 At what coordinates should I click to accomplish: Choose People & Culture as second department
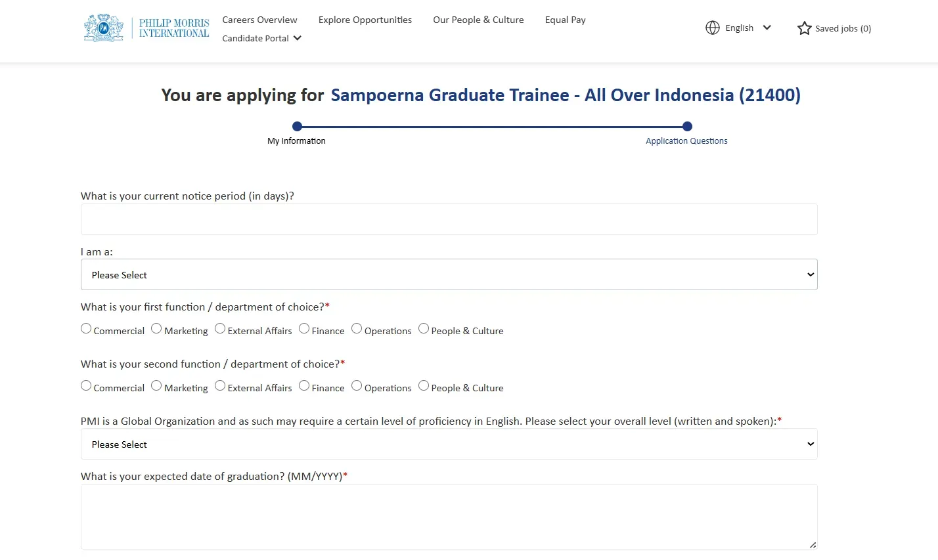(424, 385)
